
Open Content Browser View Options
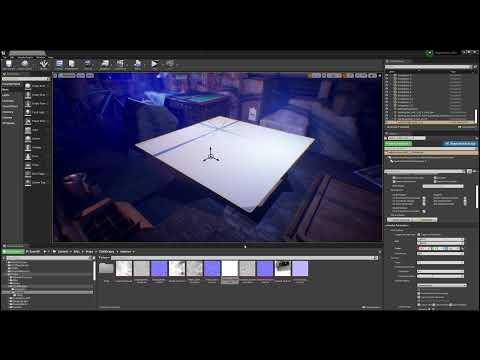(x=371, y=307)
